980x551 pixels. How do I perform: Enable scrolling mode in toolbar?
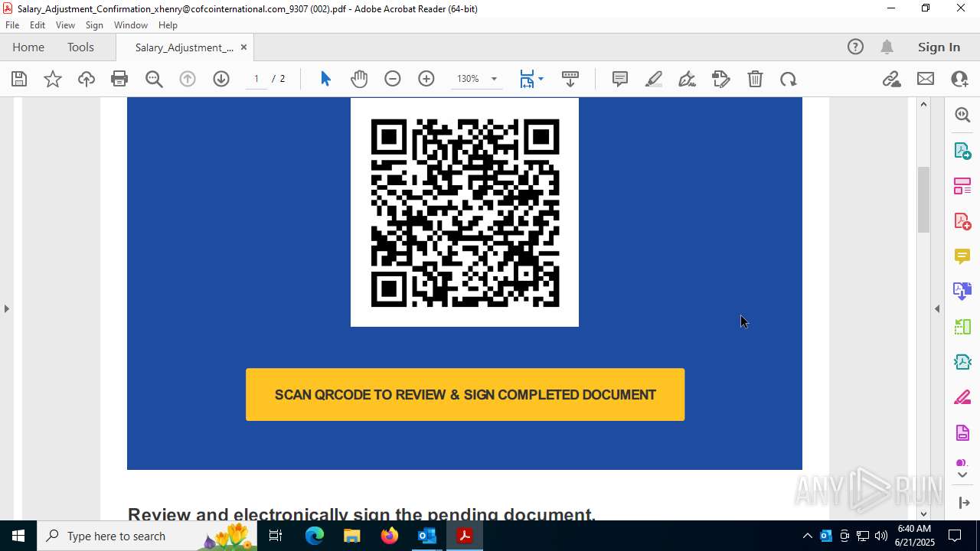(570, 79)
